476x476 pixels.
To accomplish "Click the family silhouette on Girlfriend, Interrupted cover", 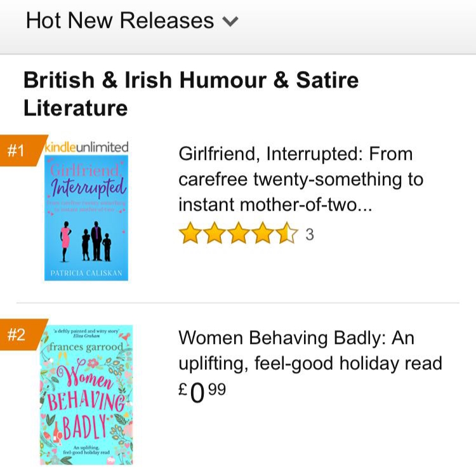I will click(x=87, y=239).
